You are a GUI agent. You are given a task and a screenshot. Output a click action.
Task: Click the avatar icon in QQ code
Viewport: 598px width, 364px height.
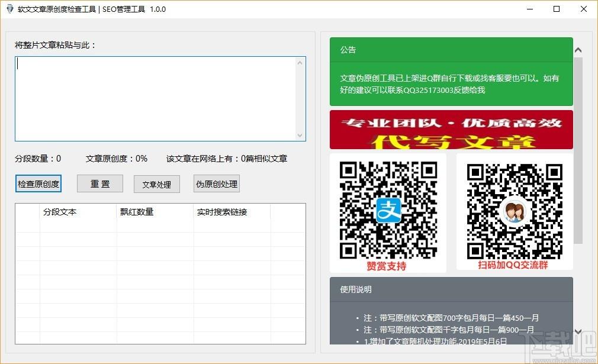pos(515,212)
